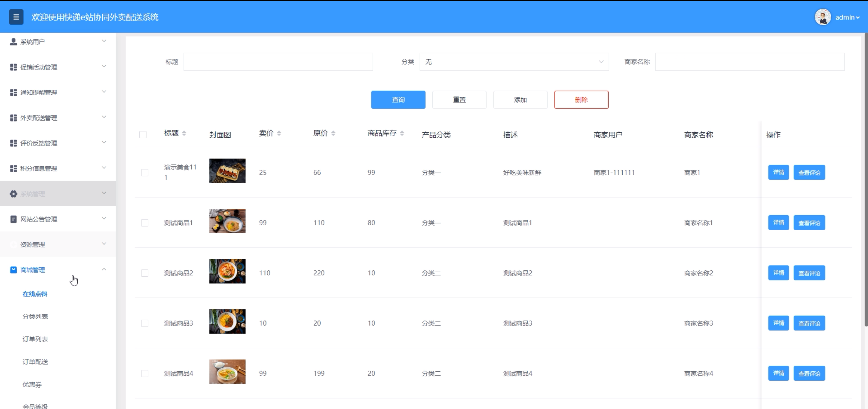Open the 订单列表 submenu item
Screen dimensions: 868x409
(35, 339)
